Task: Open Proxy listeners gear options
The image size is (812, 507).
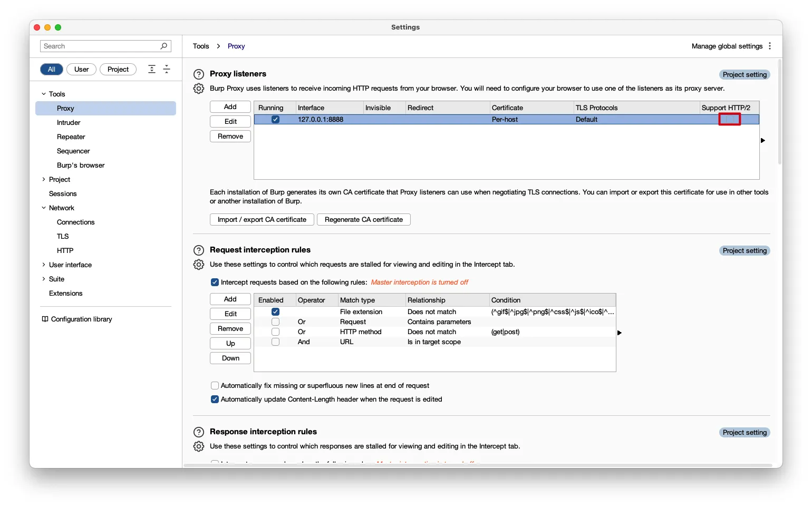Action: pyautogui.click(x=199, y=89)
